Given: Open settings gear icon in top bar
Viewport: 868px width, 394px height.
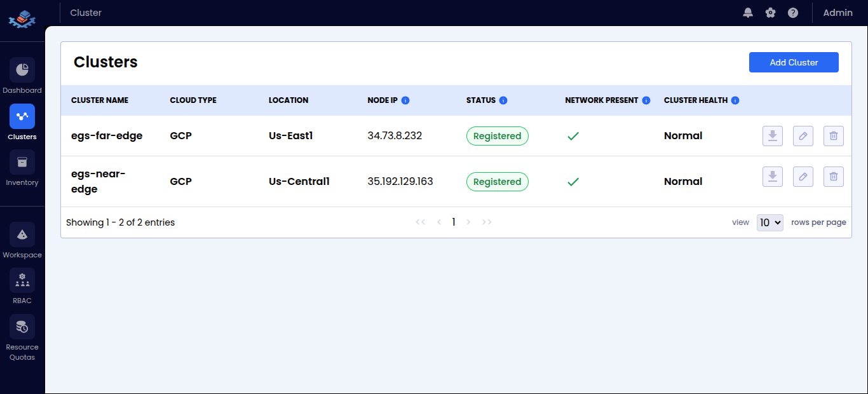Looking at the screenshot, I should click(x=770, y=13).
